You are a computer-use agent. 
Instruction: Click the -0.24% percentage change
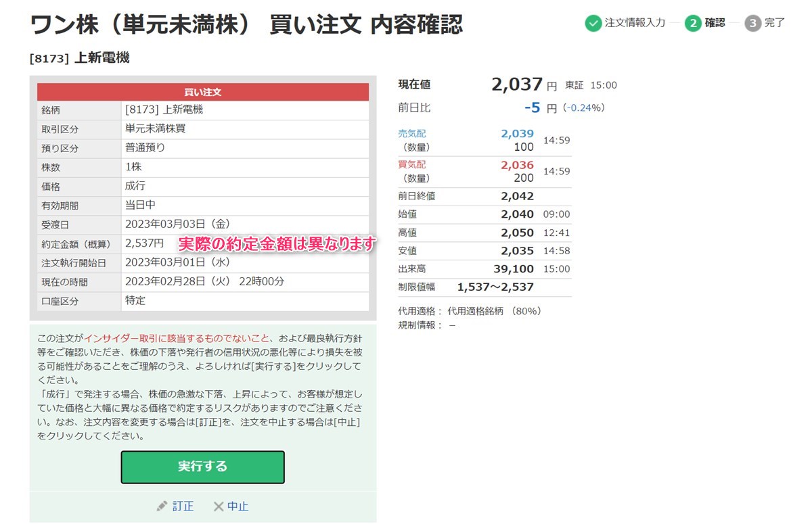585,108
